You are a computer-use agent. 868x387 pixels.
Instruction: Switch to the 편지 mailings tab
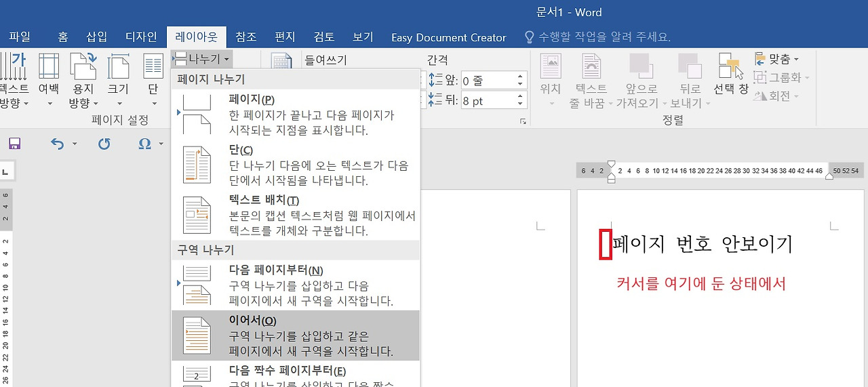(285, 37)
